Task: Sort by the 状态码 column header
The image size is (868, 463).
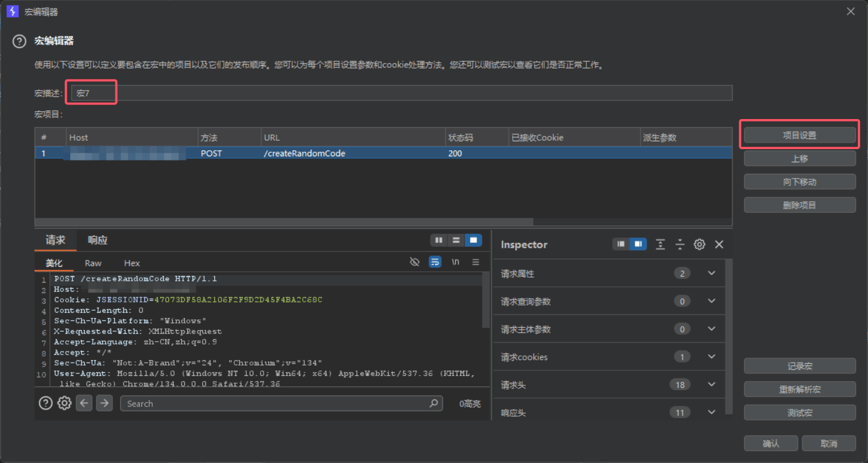Action: pos(477,137)
